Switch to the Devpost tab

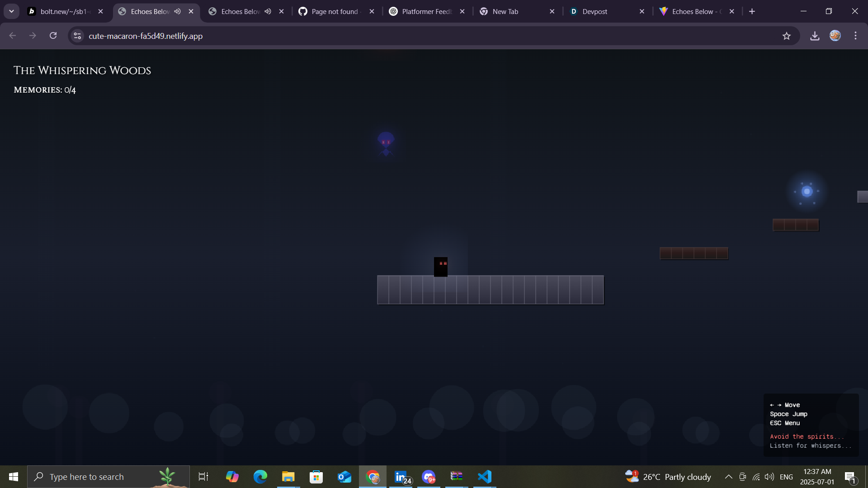594,11
